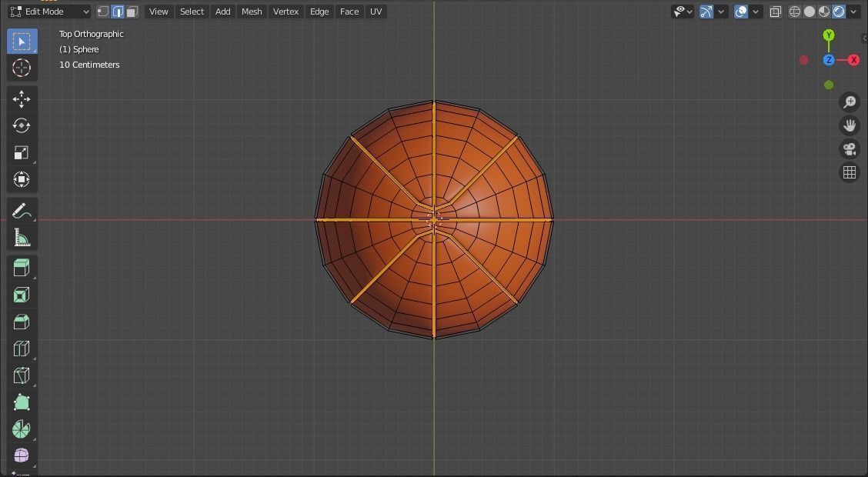Open the View menu
Image resolution: width=868 pixels, height=477 pixels.
[159, 12]
